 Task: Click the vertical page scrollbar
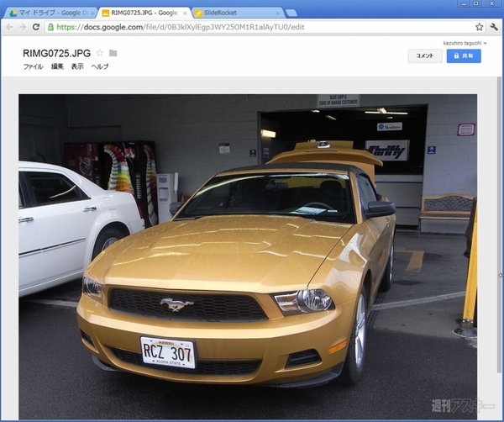click(x=499, y=225)
